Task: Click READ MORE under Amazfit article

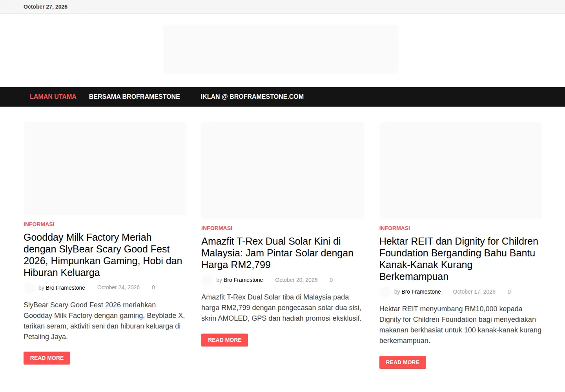Action: point(224,340)
